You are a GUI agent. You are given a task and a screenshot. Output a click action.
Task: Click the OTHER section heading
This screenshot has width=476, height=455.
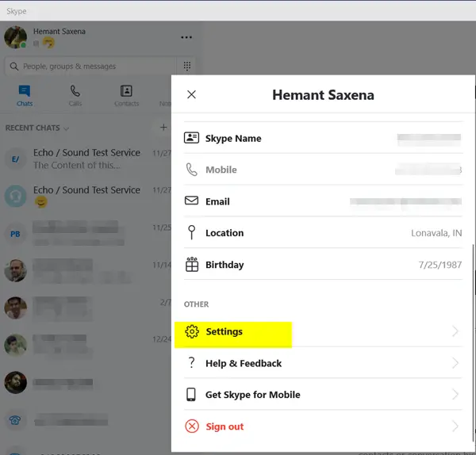tap(196, 304)
